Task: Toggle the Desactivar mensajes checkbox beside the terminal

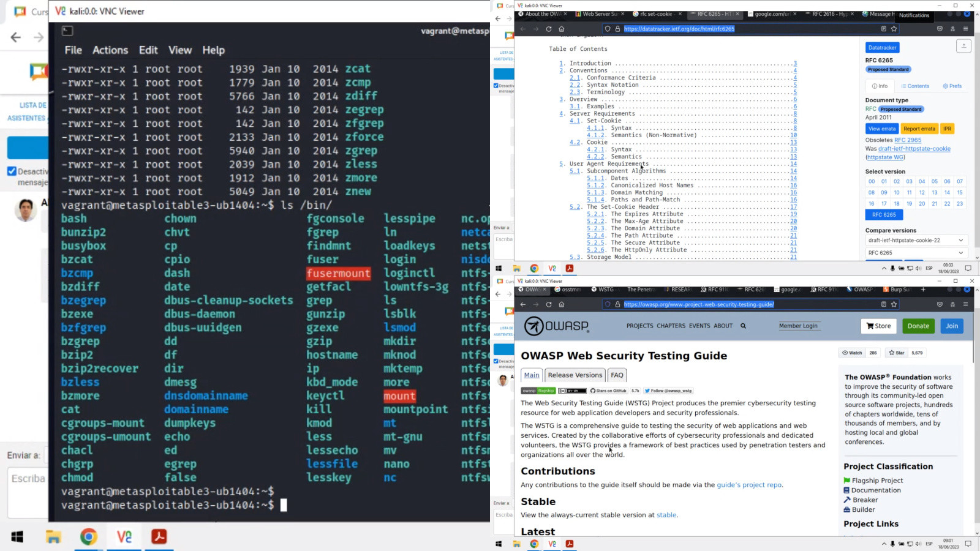Action: 12,171
